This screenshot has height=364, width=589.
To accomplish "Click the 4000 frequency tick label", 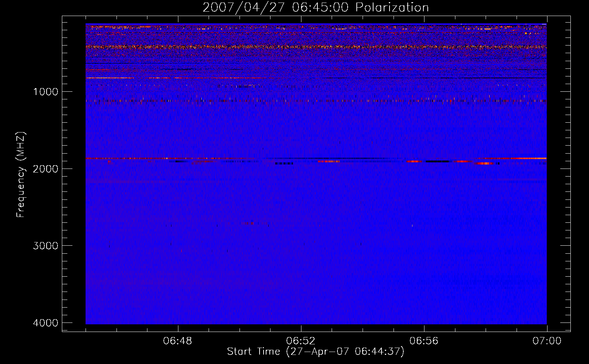I will tap(46, 323).
